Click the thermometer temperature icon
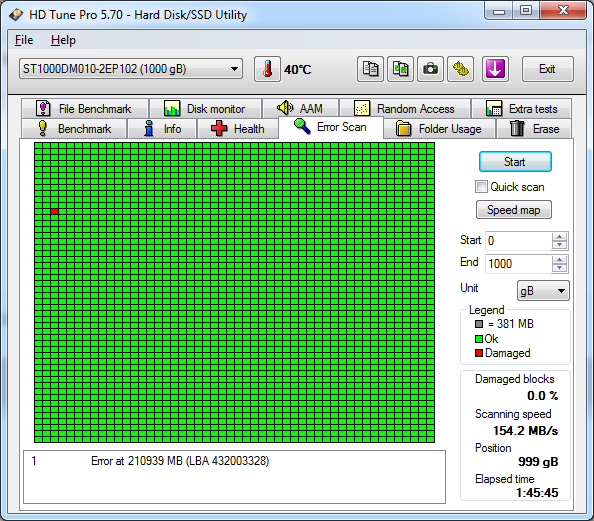 pyautogui.click(x=267, y=69)
